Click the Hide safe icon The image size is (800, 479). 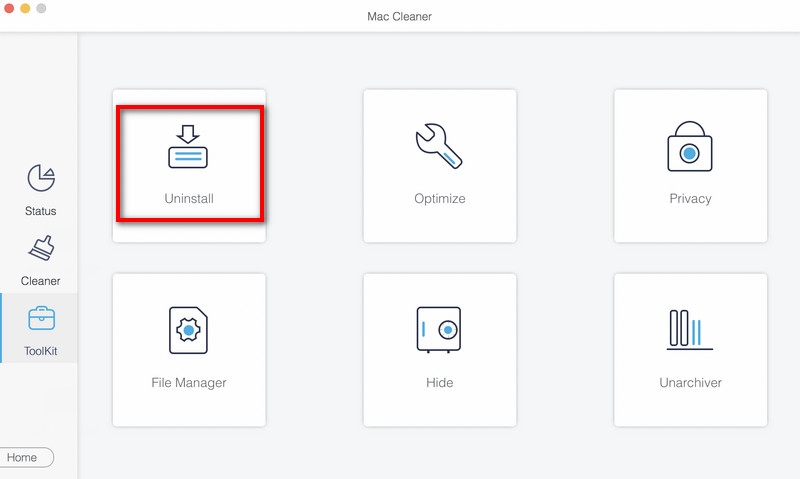pyautogui.click(x=439, y=330)
